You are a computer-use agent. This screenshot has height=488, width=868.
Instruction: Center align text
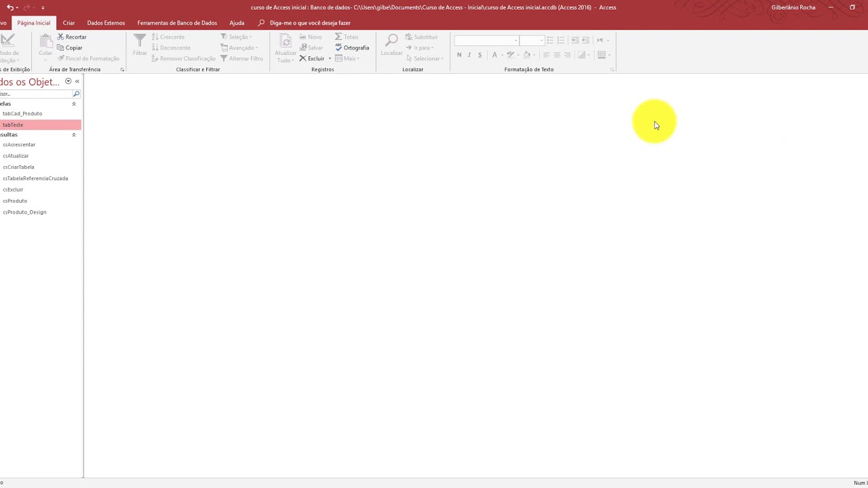point(557,55)
